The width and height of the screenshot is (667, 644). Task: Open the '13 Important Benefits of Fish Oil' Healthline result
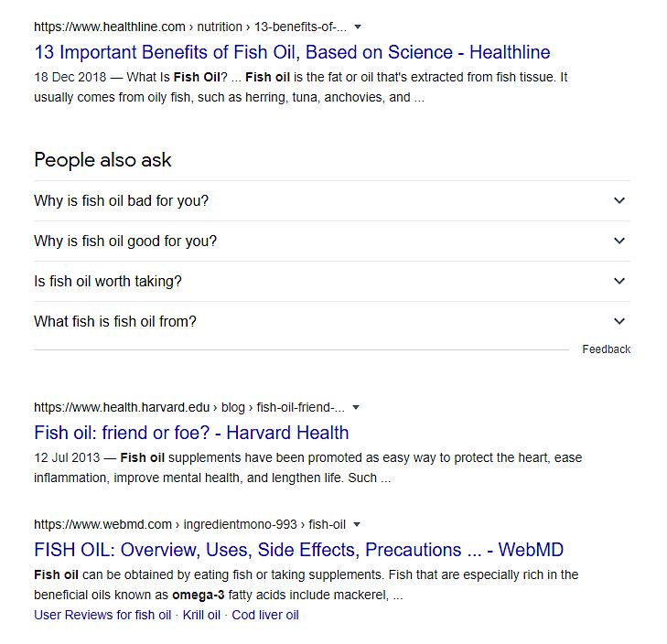coord(292,52)
